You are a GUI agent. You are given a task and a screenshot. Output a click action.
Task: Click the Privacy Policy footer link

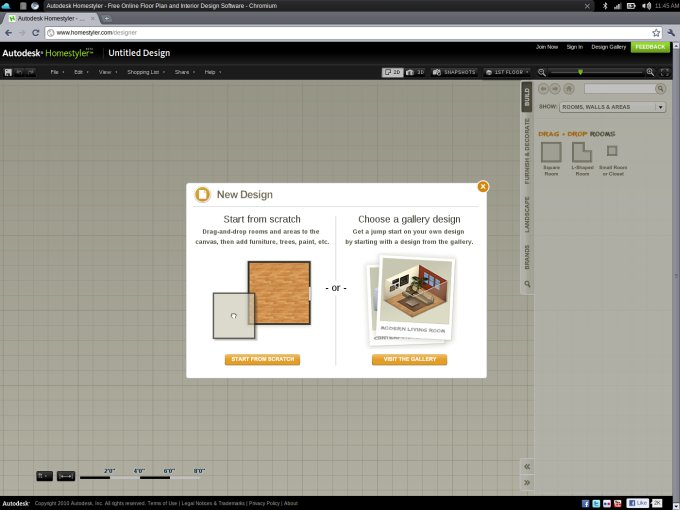264,503
